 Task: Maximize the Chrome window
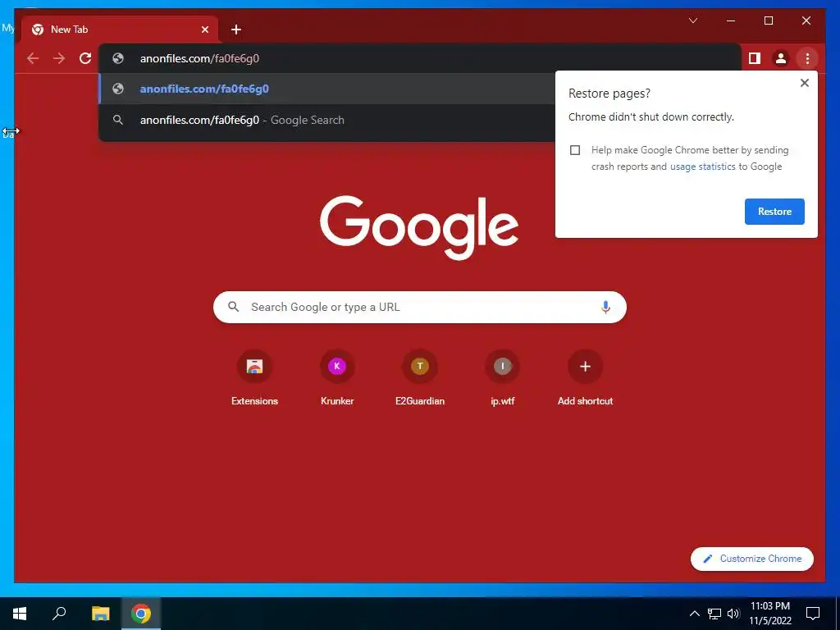tap(768, 21)
